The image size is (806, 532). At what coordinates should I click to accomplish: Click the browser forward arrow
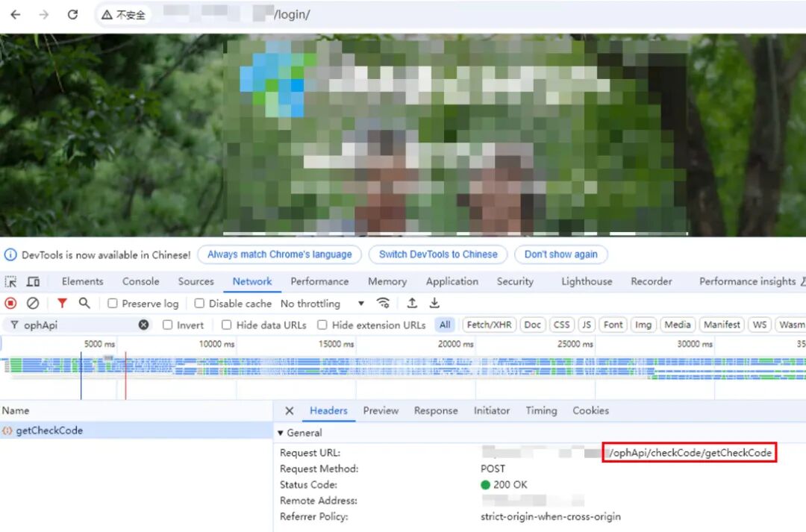tap(44, 14)
